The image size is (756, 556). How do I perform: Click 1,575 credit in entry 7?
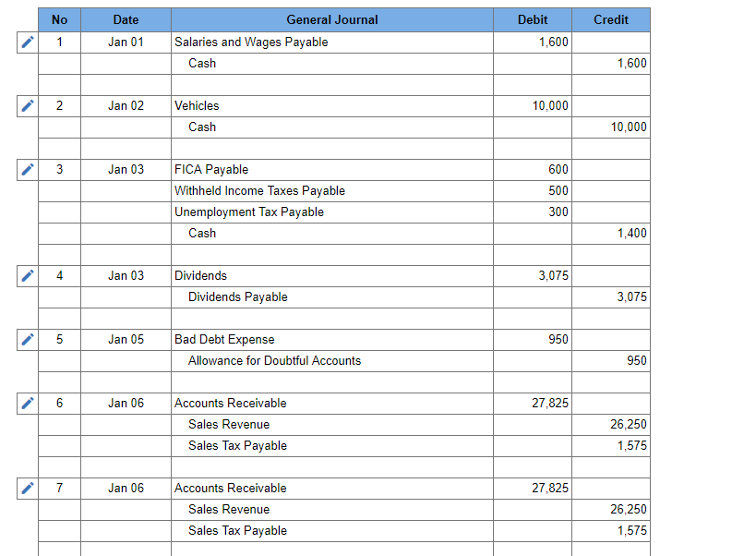611,530
